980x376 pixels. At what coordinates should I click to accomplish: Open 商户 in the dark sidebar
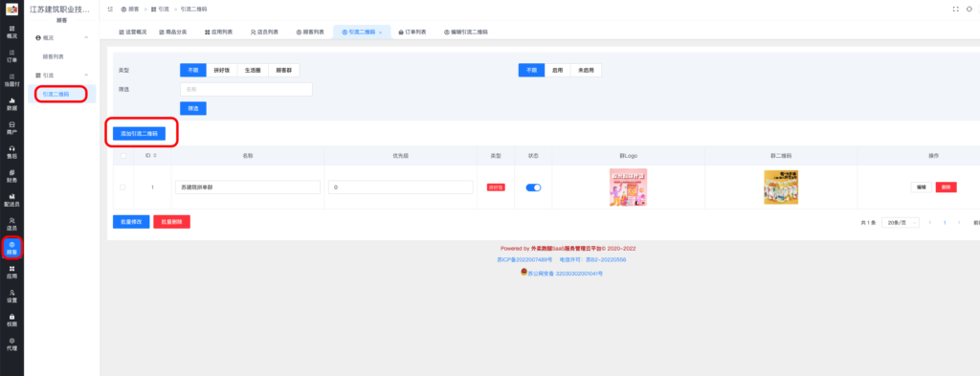(x=11, y=128)
